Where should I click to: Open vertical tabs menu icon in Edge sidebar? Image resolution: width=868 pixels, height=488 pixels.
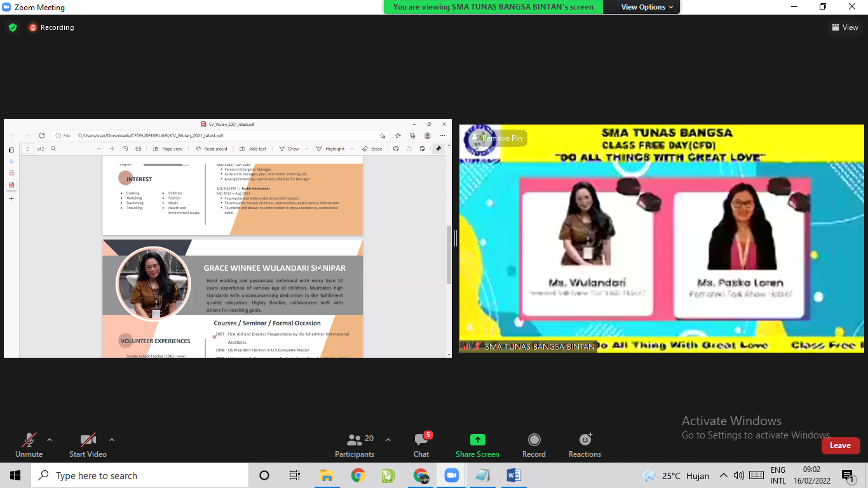(11, 150)
